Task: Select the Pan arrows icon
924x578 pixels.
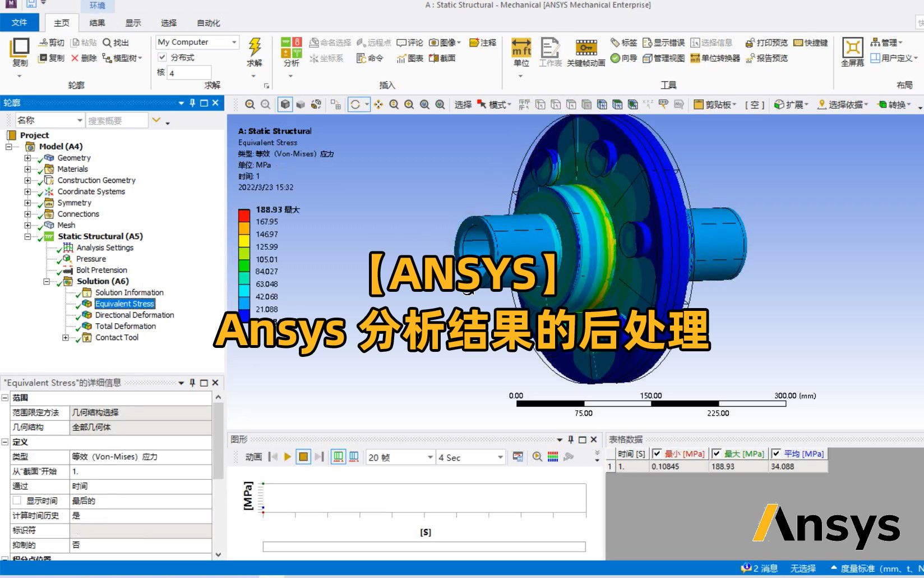Action: 379,104
